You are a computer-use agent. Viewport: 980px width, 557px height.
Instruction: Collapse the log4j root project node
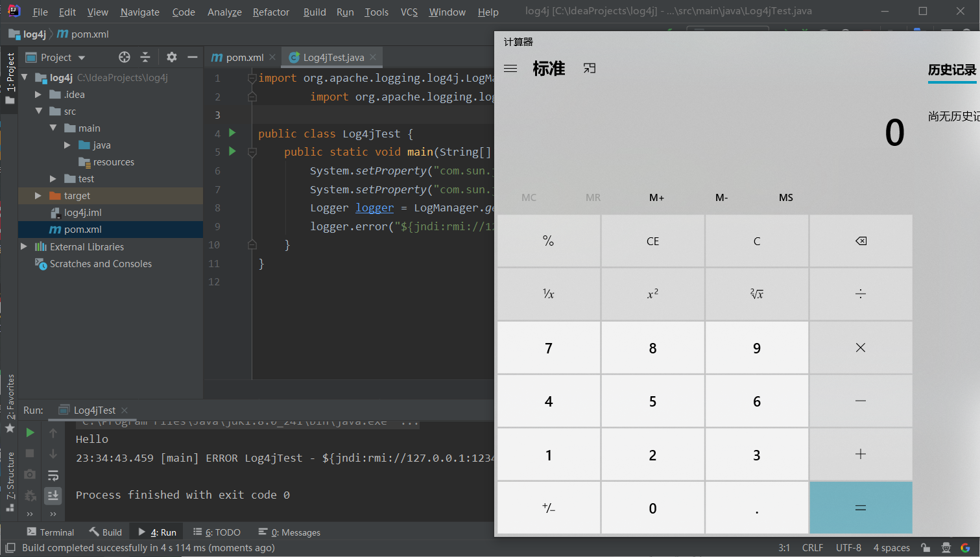pyautogui.click(x=25, y=77)
